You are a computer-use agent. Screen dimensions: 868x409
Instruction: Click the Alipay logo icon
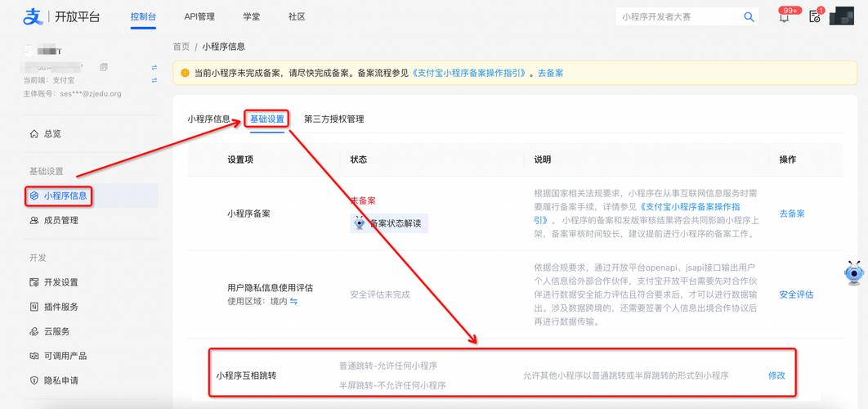[x=33, y=16]
